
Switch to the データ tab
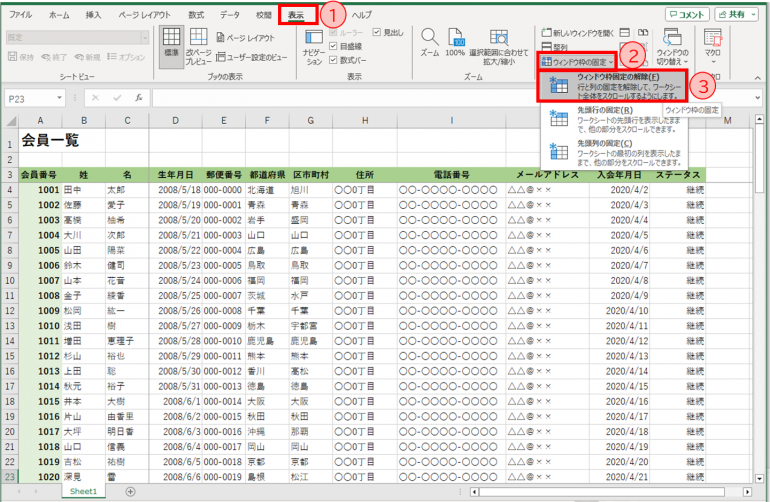[x=230, y=15]
